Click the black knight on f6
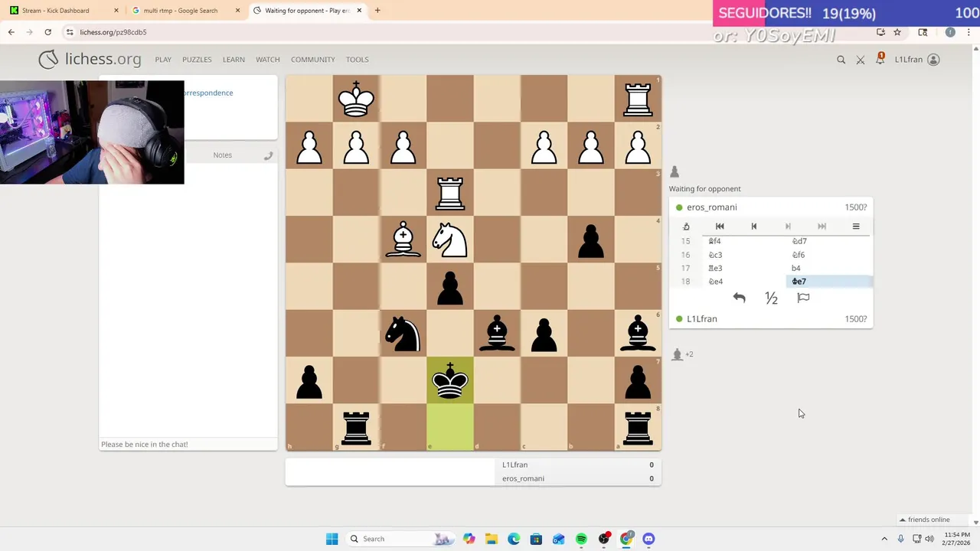The image size is (980, 551). click(403, 334)
